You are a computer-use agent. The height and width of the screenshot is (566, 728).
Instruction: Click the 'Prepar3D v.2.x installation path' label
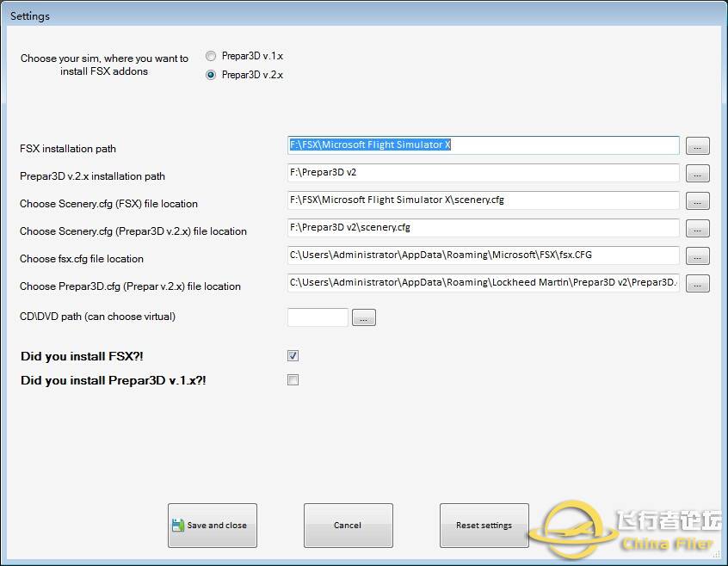(92, 176)
